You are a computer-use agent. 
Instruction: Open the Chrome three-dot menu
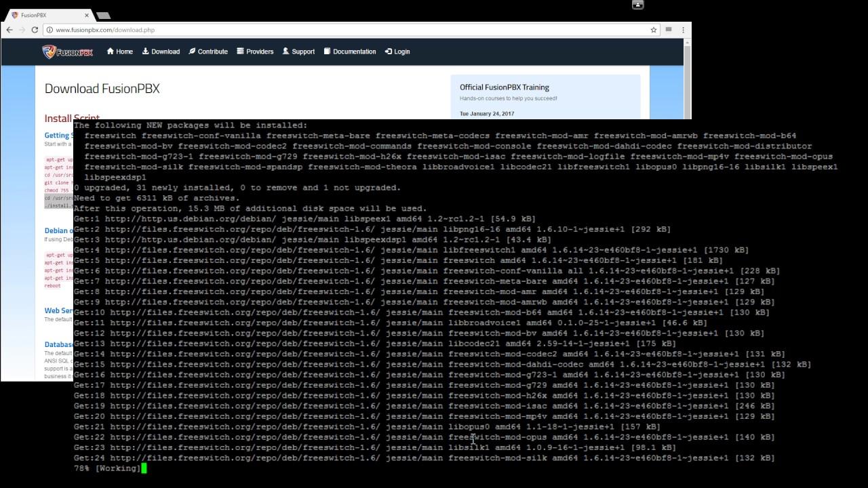coord(683,30)
